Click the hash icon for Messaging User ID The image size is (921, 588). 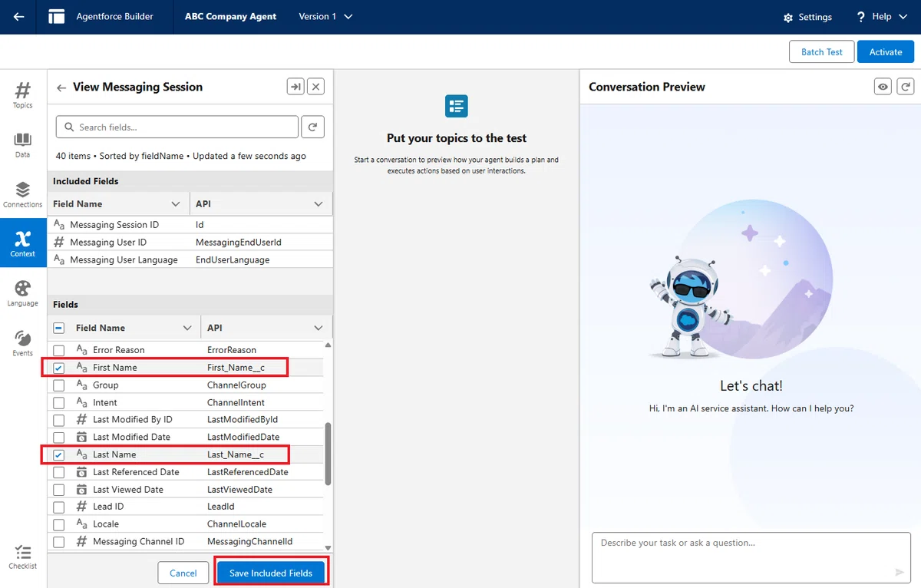(59, 242)
